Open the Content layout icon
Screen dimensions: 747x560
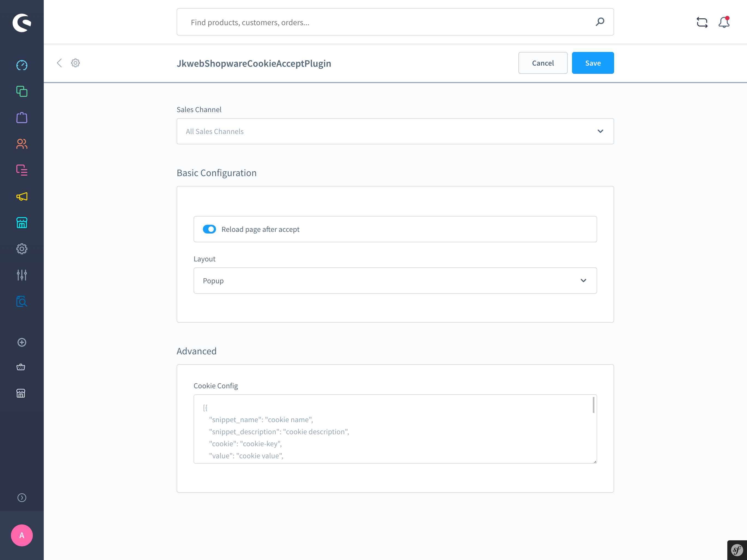pyautogui.click(x=22, y=170)
